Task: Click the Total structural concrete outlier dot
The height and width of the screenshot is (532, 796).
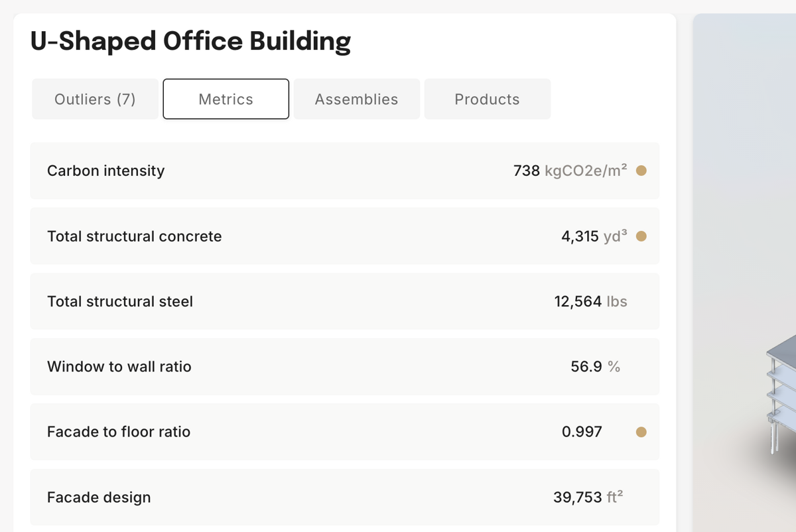Action: click(641, 236)
